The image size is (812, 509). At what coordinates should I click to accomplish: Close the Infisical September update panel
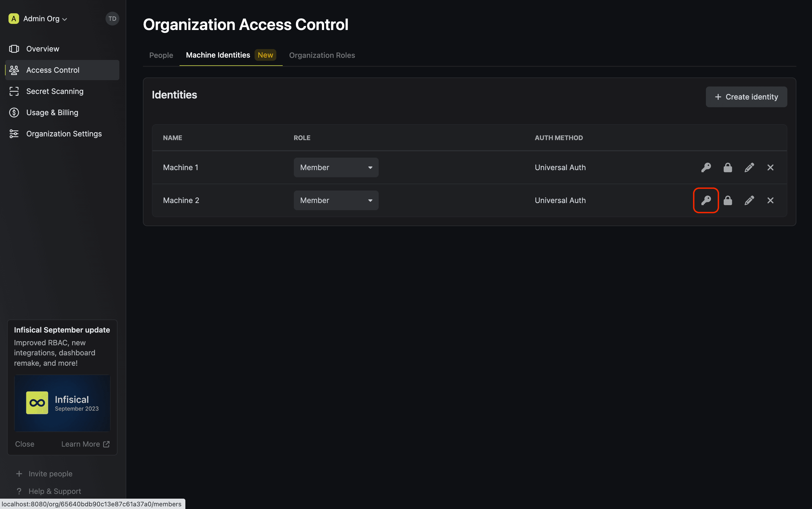25,444
